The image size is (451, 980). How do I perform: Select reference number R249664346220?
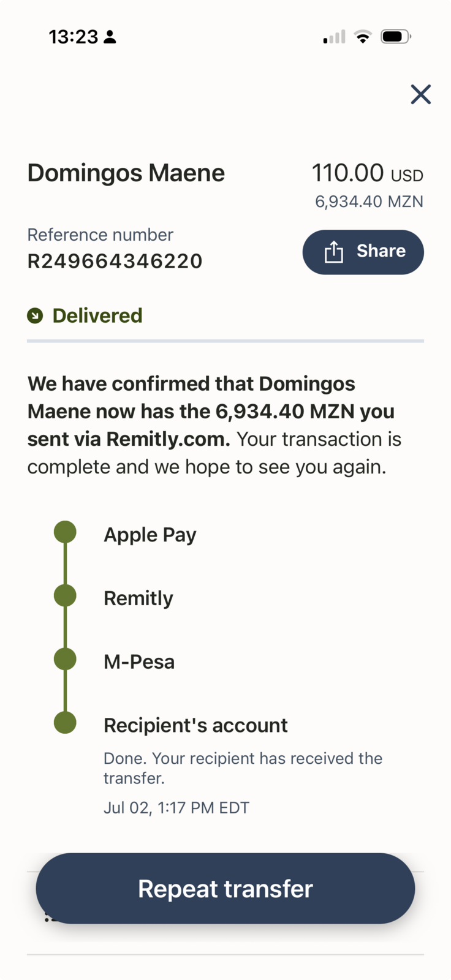click(115, 262)
